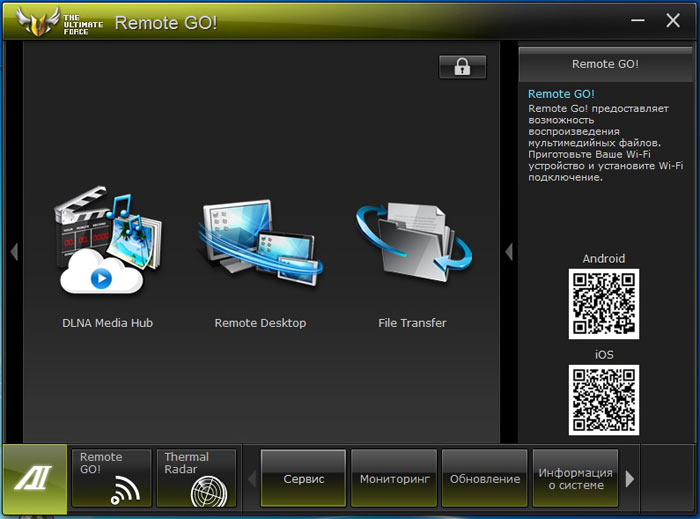Image resolution: width=700 pixels, height=519 pixels.
Task: Open the File Transfer folder icon
Action: click(x=413, y=242)
